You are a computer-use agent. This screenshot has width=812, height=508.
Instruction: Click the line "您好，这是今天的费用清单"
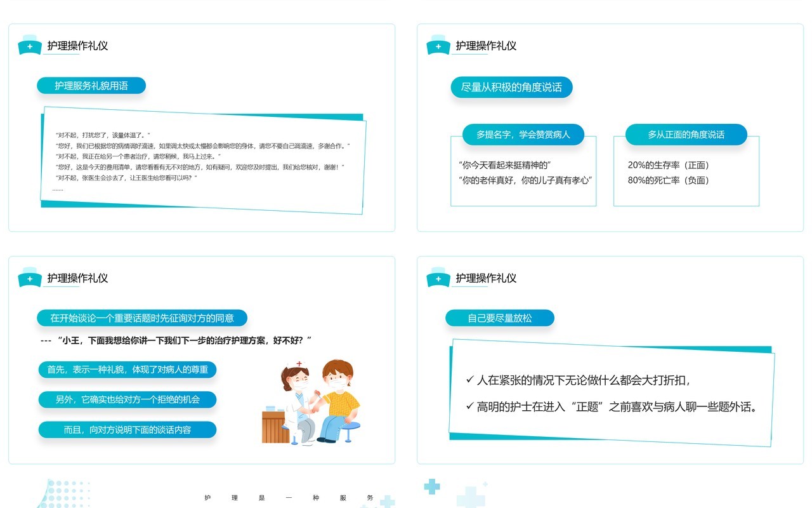pos(200,167)
